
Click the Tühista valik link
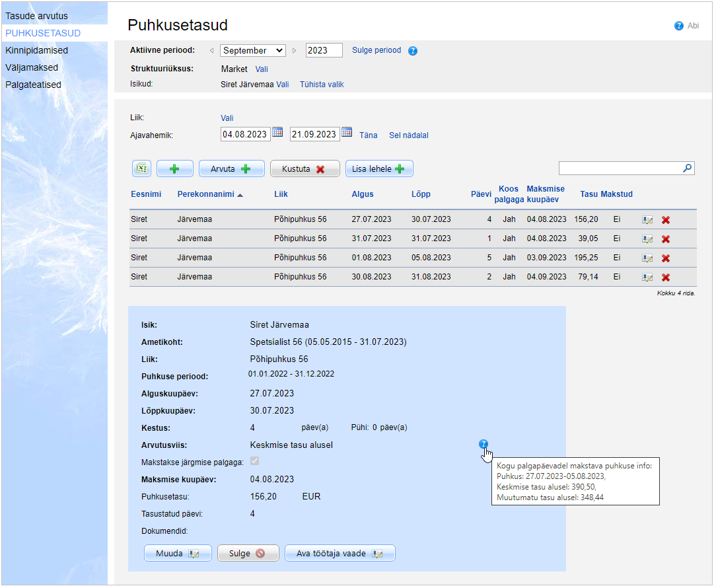click(x=322, y=85)
